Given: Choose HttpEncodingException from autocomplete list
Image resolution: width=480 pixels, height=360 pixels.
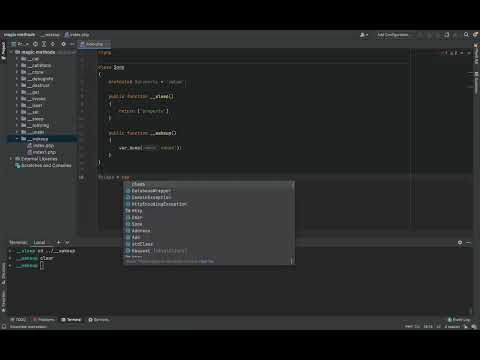Looking at the screenshot, I should point(209,204).
